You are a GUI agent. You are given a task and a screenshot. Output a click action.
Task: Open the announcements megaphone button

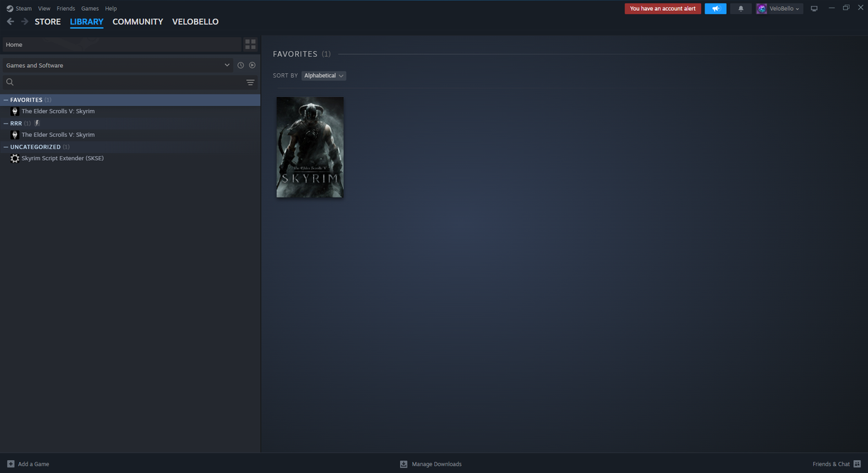pyautogui.click(x=715, y=9)
